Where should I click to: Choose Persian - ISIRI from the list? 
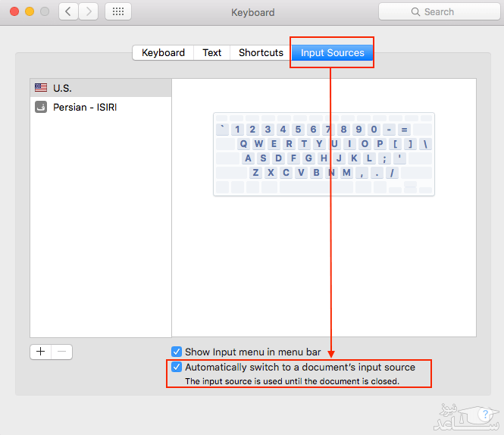click(100, 108)
